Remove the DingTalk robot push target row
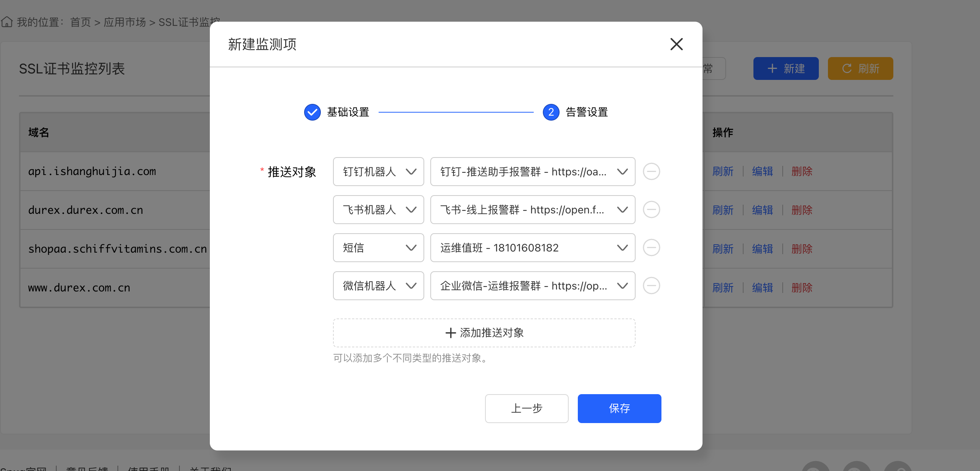The image size is (980, 471). click(651, 172)
